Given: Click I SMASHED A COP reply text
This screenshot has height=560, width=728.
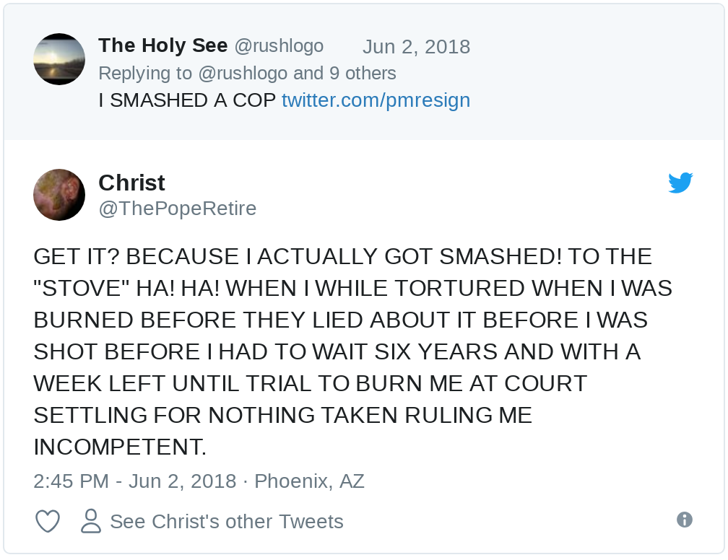Looking at the screenshot, I should click(x=187, y=100).
